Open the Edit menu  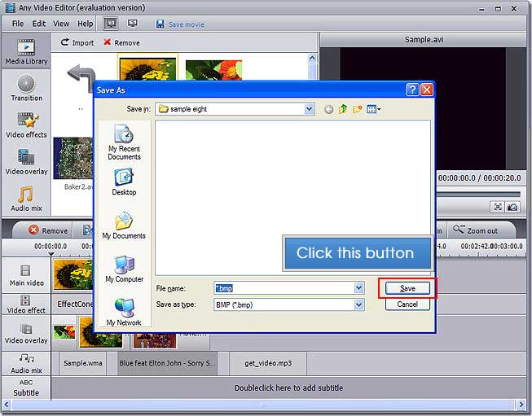pos(38,24)
